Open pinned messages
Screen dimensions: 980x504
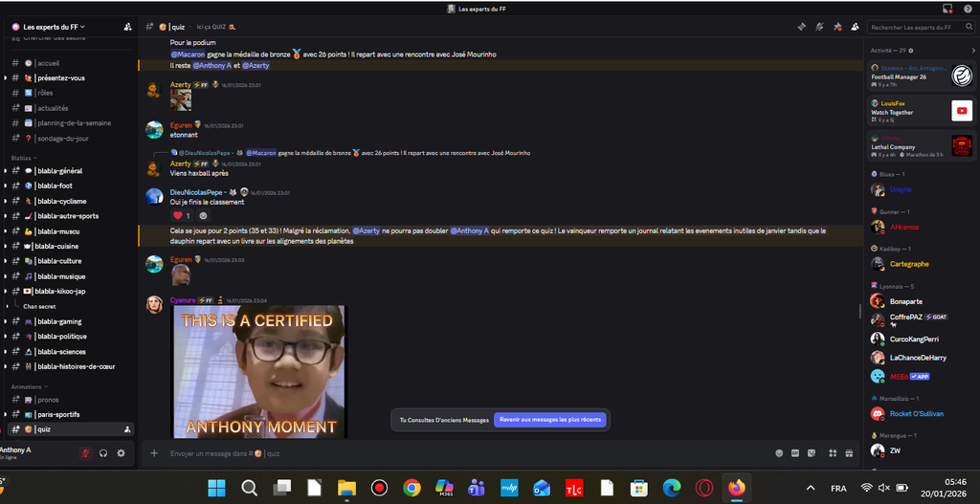point(837,27)
